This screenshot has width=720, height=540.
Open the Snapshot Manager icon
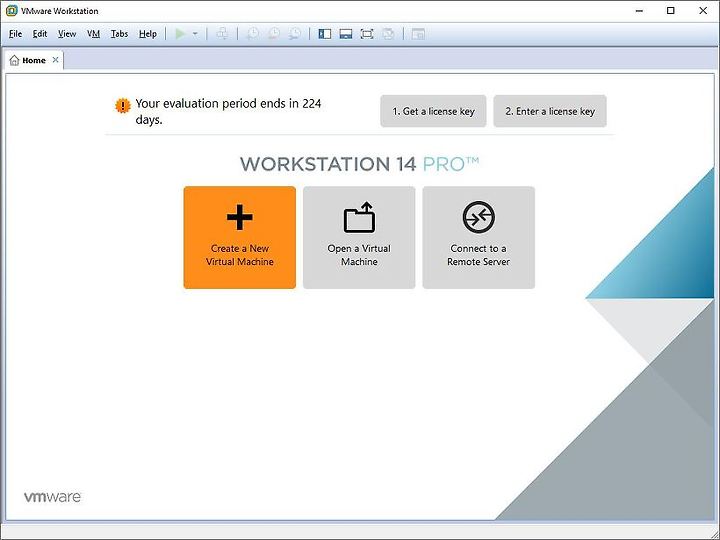[x=295, y=34]
